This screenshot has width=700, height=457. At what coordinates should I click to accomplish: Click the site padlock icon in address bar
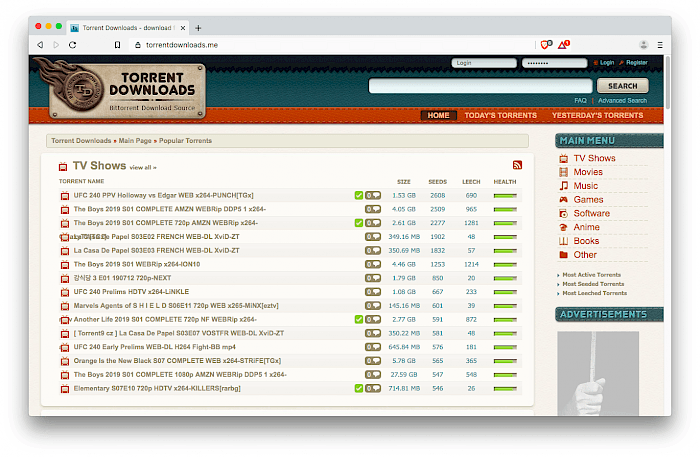(x=138, y=45)
